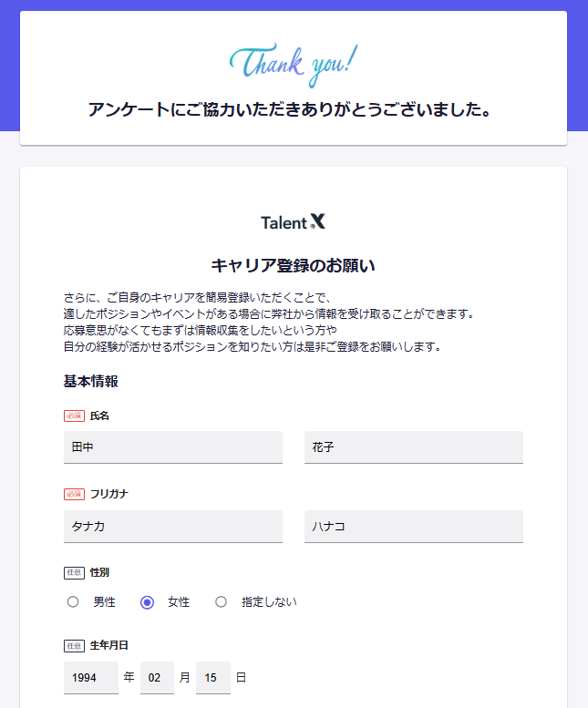Click the career registration description paragraph
588x708 pixels.
[264, 322]
